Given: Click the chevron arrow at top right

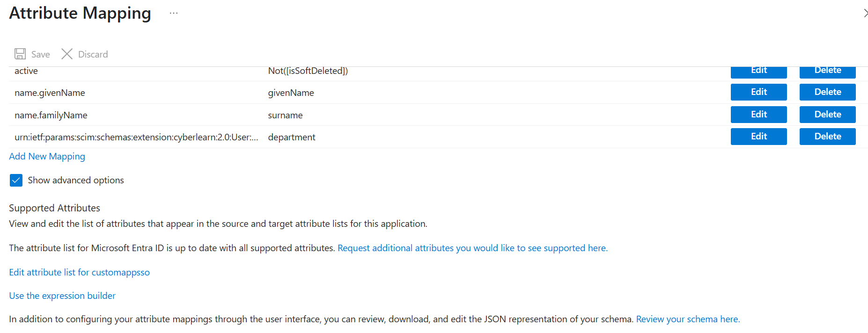Looking at the screenshot, I should tap(865, 13).
